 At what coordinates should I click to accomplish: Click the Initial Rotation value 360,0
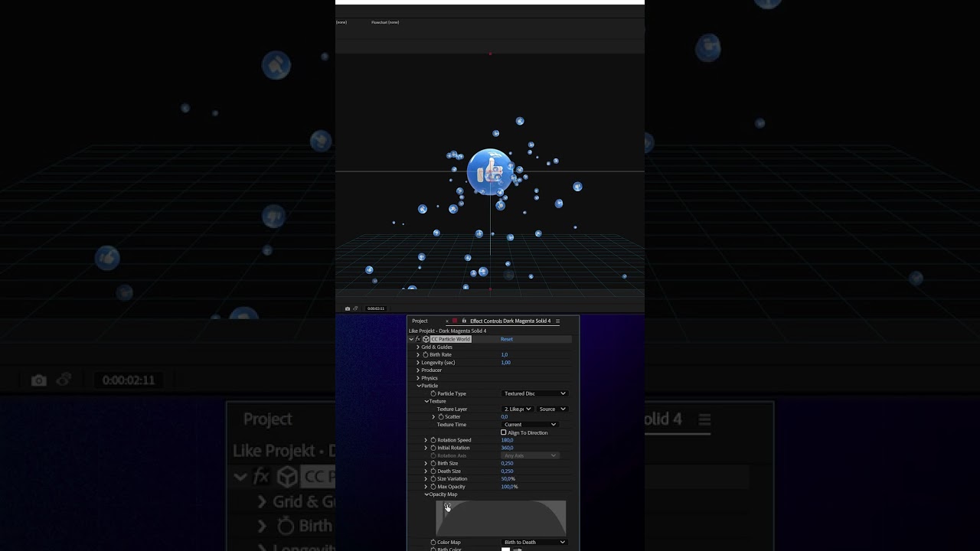click(x=507, y=448)
